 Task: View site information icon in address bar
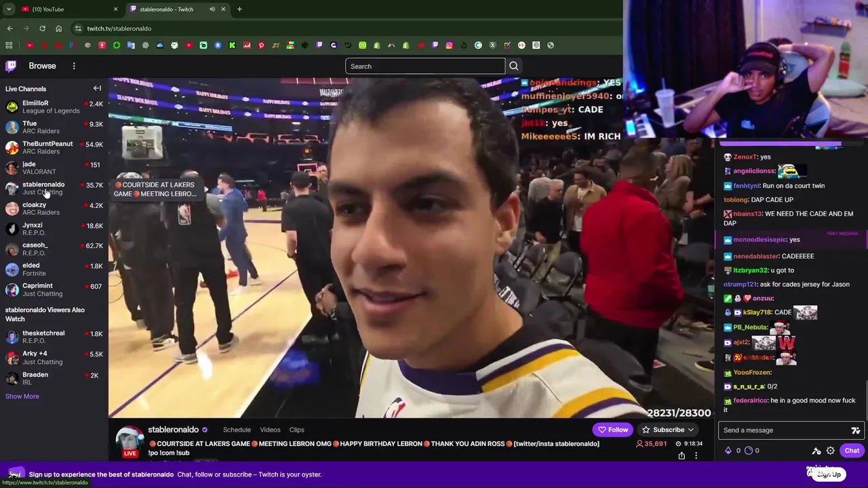(78, 28)
